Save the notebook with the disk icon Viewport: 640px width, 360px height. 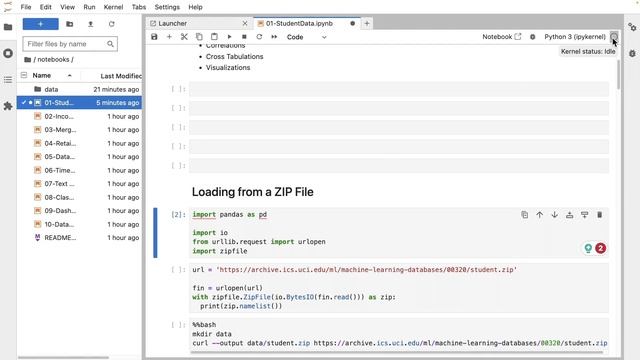coord(154,37)
